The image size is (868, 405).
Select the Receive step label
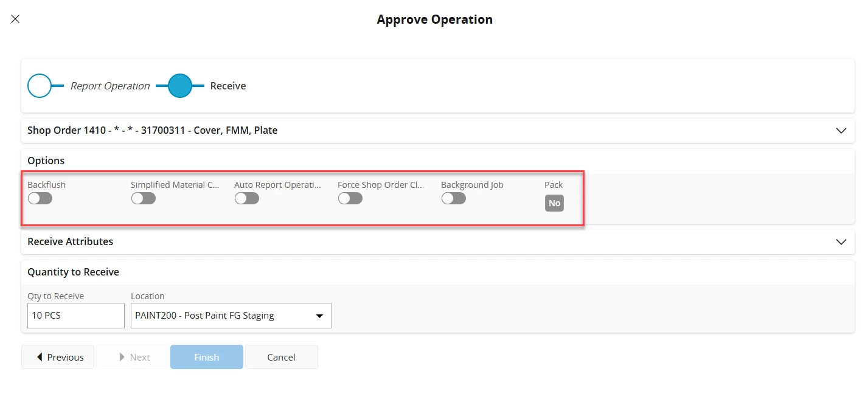click(x=228, y=86)
